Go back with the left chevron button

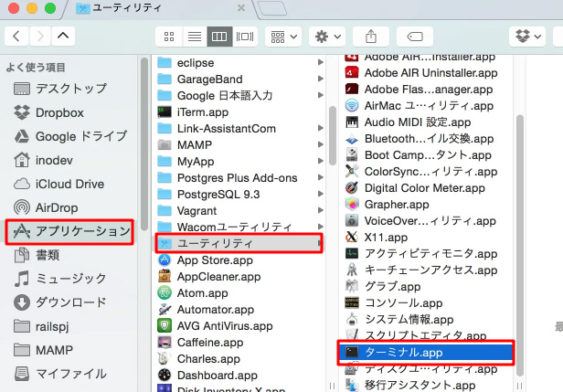16,37
